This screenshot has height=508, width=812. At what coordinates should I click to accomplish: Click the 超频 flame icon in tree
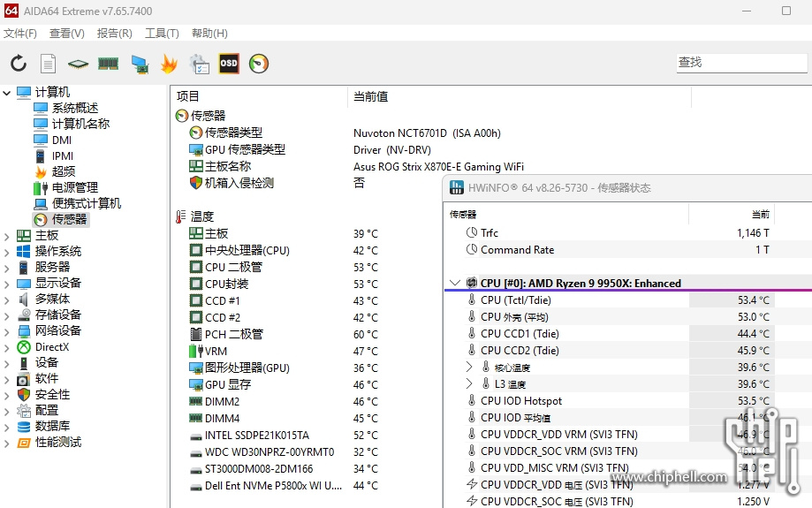(x=41, y=171)
